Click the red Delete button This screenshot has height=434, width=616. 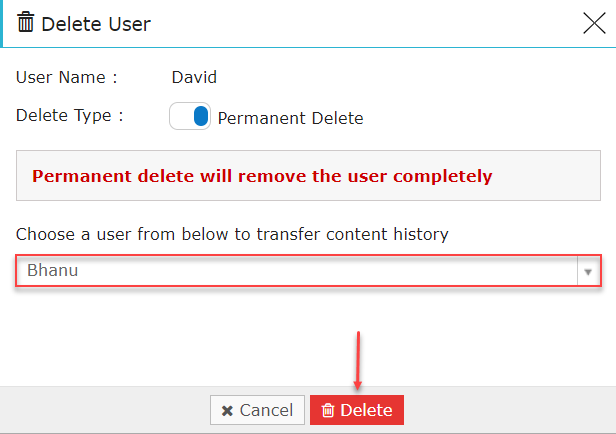[357, 410]
